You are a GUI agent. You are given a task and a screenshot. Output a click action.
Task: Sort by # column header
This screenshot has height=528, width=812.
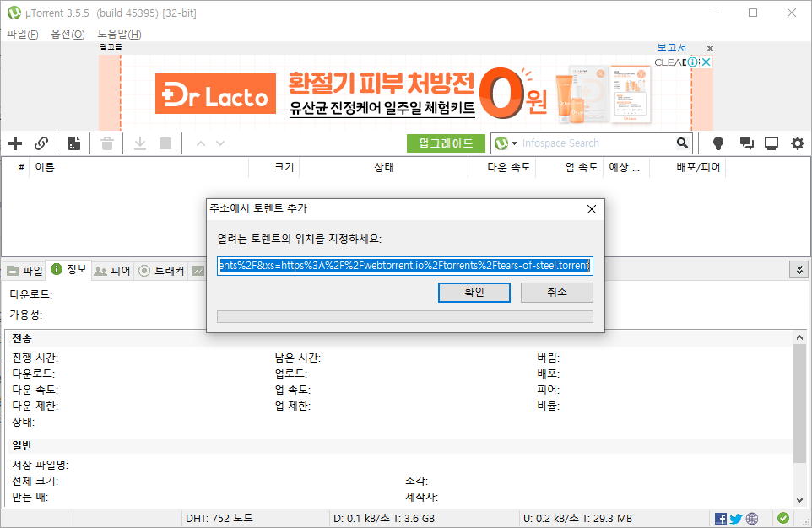tap(15, 168)
